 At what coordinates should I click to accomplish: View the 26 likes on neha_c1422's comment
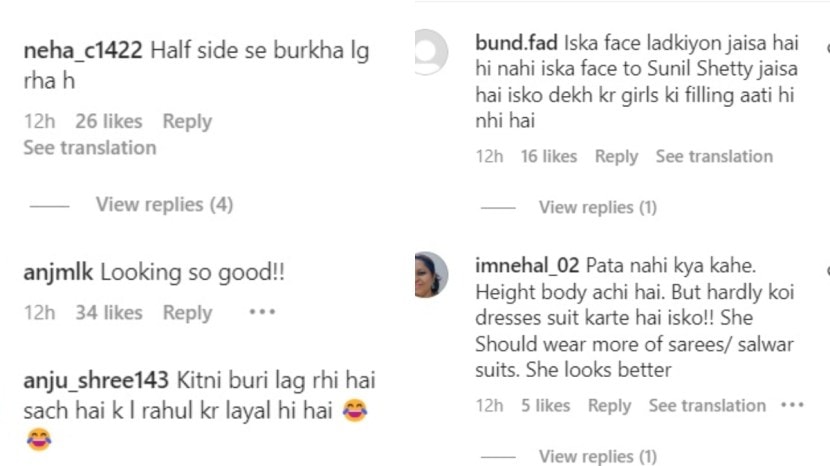coord(109,121)
